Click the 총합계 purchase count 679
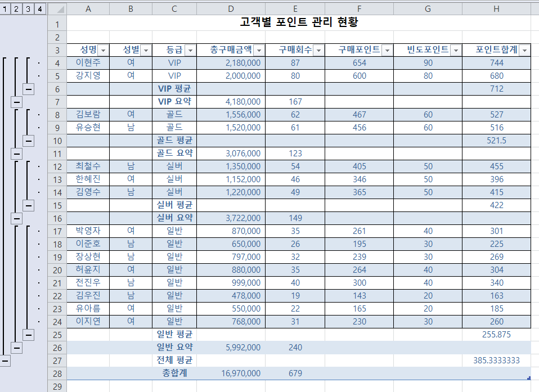The height and width of the screenshot is (392, 539). click(295, 373)
